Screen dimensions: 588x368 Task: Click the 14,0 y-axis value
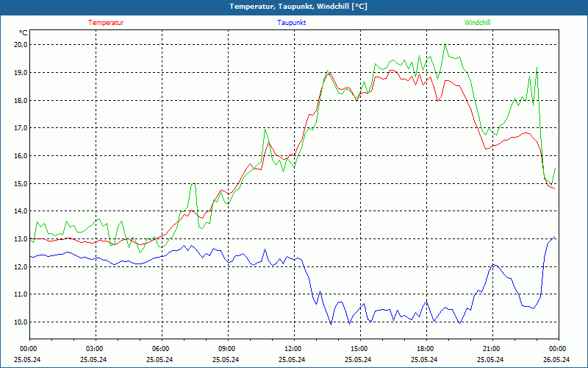coord(21,211)
